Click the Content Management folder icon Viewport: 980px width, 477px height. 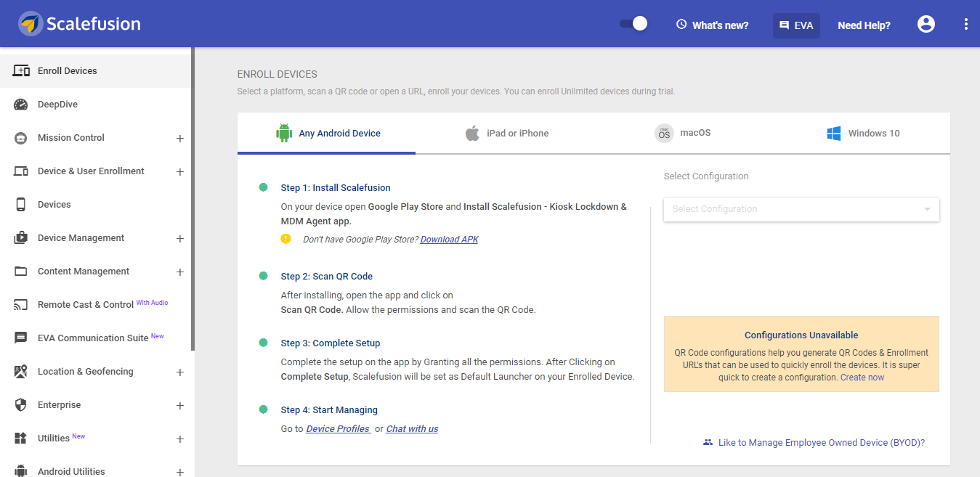click(21, 272)
